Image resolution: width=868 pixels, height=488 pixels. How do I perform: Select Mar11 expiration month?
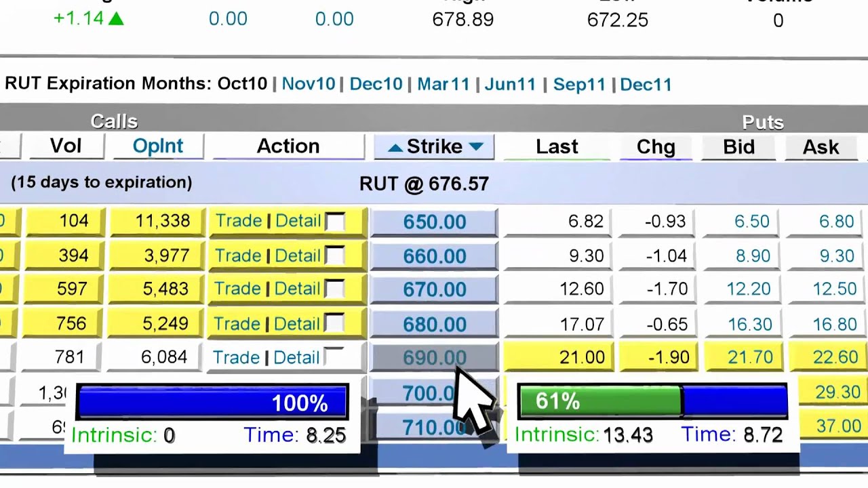pyautogui.click(x=443, y=84)
